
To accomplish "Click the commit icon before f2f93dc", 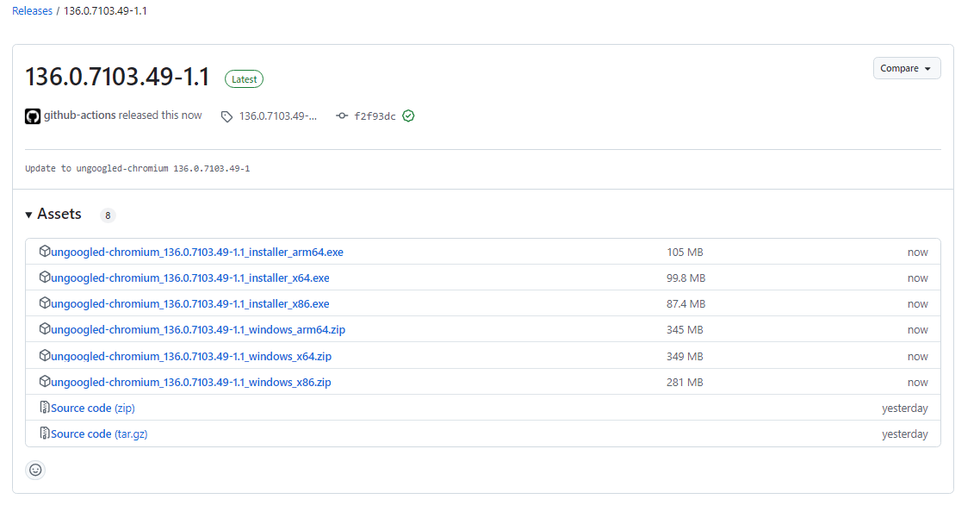I will [342, 115].
